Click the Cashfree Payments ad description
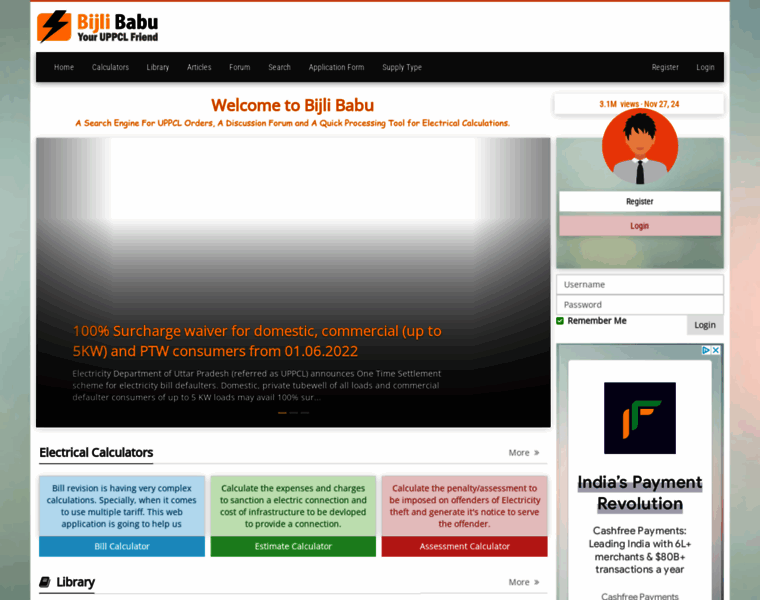Viewport: 760px width, 600px height. (x=640, y=550)
